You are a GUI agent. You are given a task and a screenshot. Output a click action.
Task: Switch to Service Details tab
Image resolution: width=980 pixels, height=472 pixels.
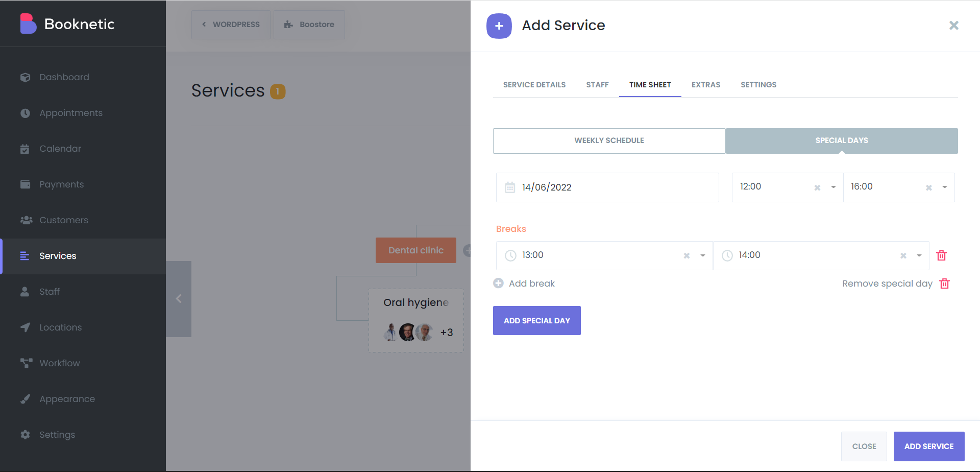coord(534,85)
